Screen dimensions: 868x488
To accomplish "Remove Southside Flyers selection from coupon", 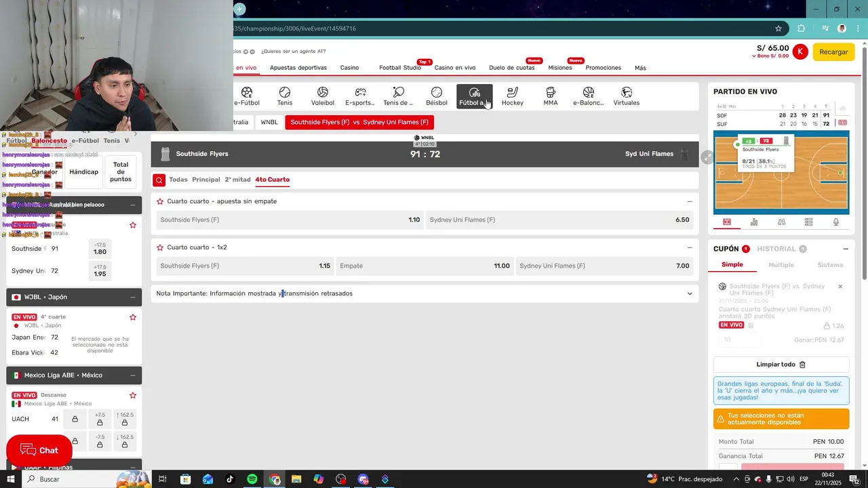I will click(840, 287).
